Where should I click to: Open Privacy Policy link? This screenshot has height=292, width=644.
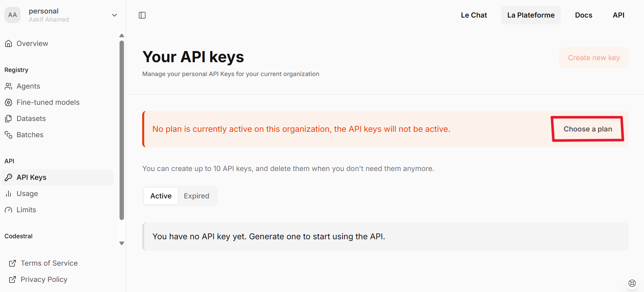(x=44, y=279)
